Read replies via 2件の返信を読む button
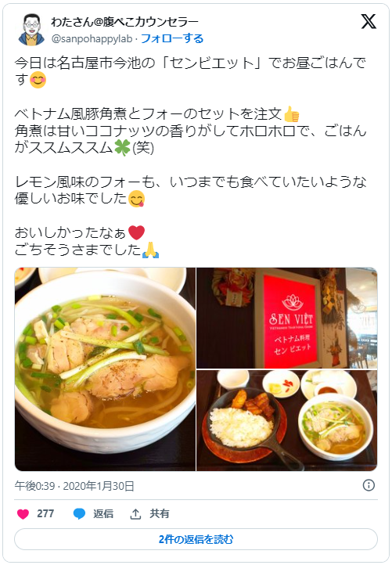 pyautogui.click(x=196, y=539)
